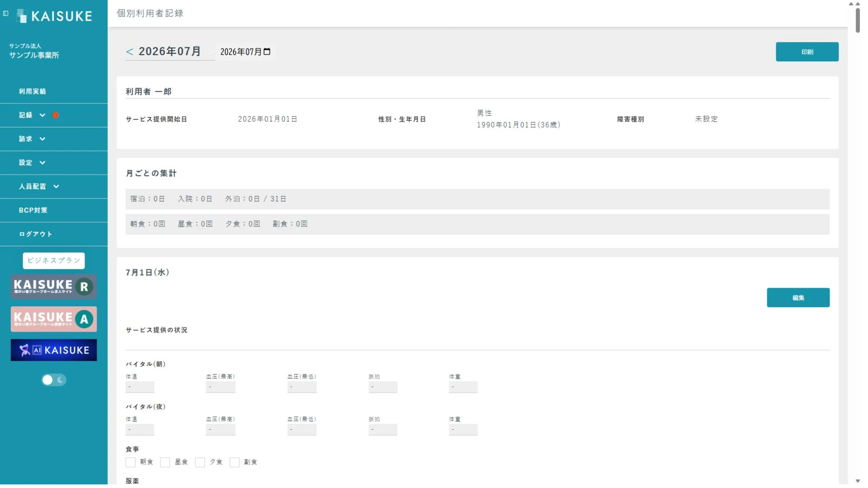Click the 月ごとの集計 heading

pyautogui.click(x=151, y=174)
